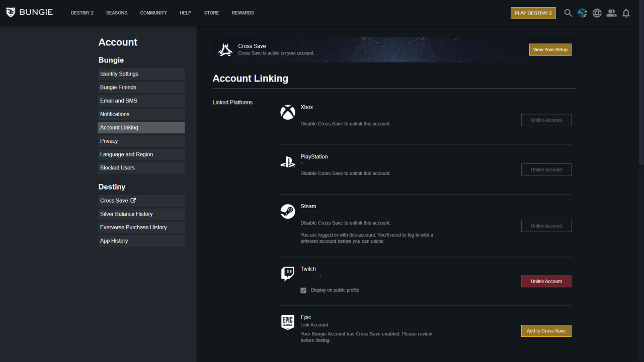Click the globe language icon

click(x=597, y=13)
